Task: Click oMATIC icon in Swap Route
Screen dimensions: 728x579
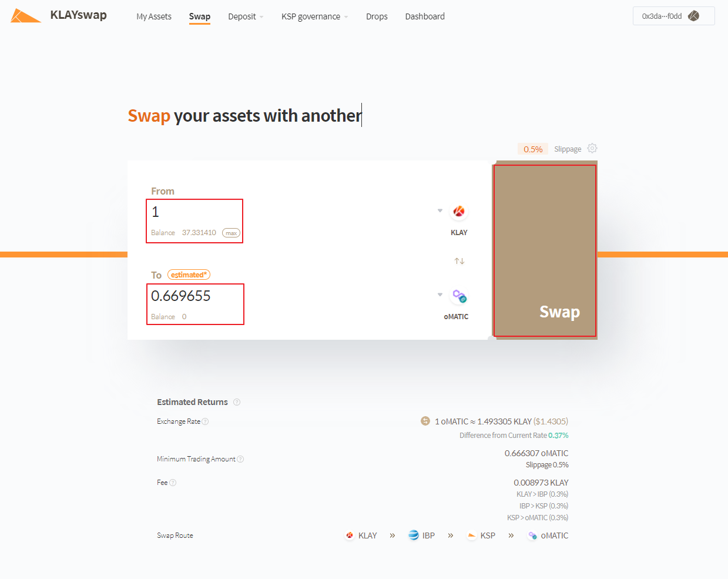Action: tap(532, 536)
